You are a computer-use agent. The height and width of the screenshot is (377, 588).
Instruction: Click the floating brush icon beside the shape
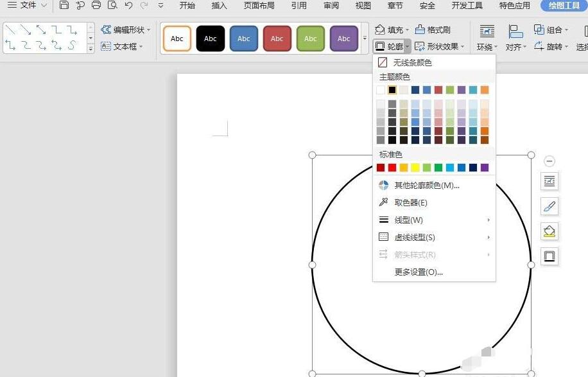coord(549,206)
